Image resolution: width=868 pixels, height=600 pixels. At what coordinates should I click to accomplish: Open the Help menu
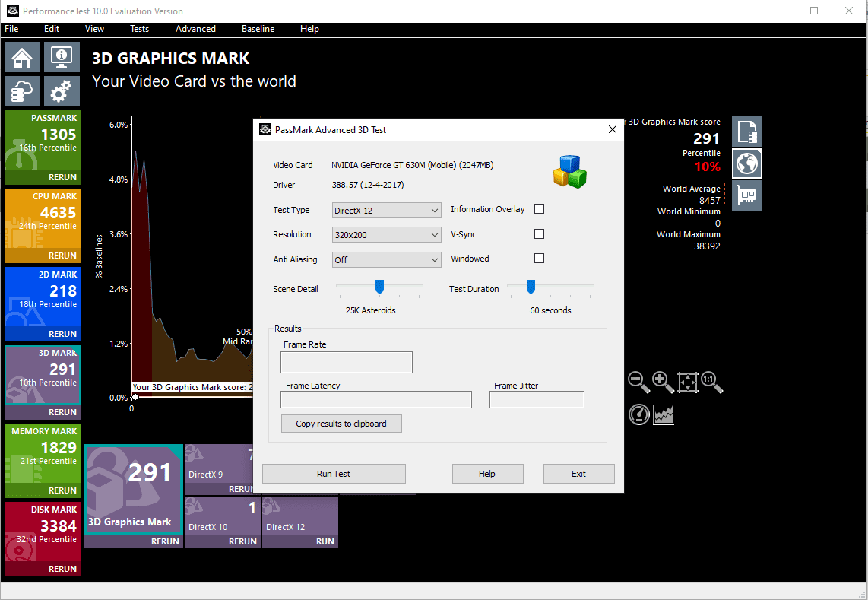[x=309, y=29]
